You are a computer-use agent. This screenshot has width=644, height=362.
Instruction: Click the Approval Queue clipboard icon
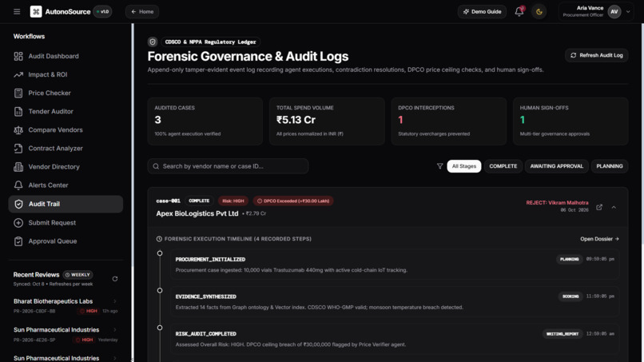coord(18,241)
